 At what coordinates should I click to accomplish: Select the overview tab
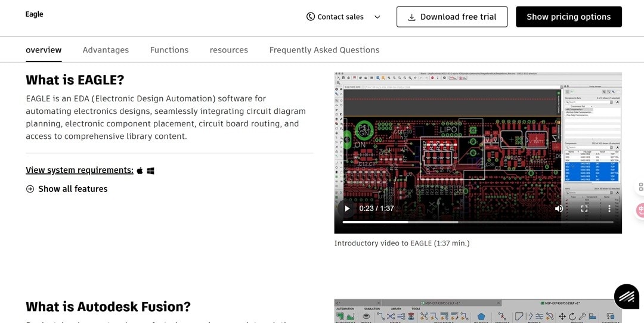click(44, 50)
